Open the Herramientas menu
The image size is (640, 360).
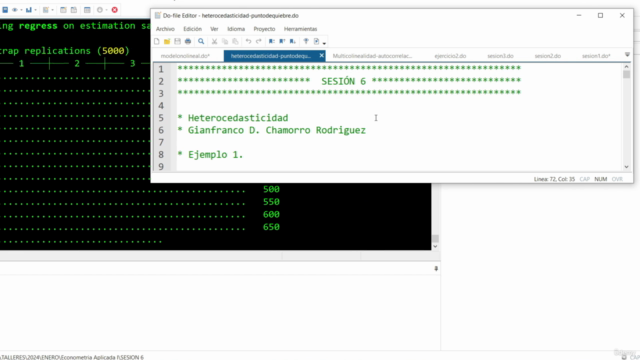(300, 29)
